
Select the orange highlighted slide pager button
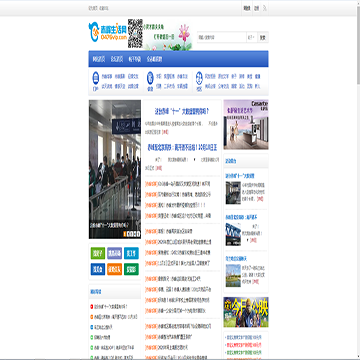click(x=125, y=234)
